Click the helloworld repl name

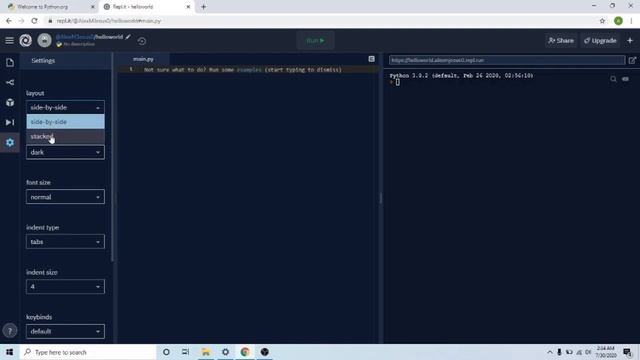(108, 37)
